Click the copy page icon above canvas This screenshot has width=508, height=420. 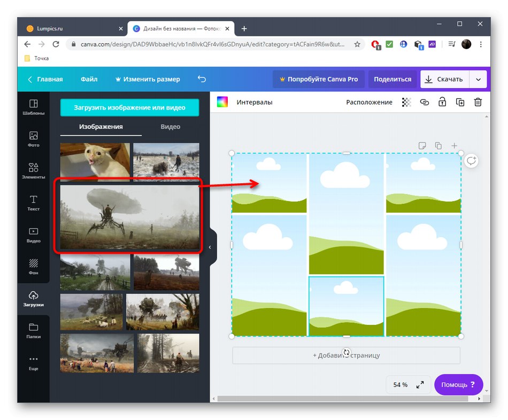point(438,146)
